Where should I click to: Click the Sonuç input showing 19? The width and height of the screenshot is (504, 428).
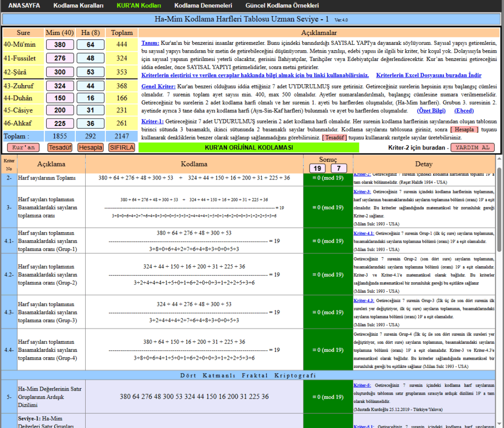317,168
